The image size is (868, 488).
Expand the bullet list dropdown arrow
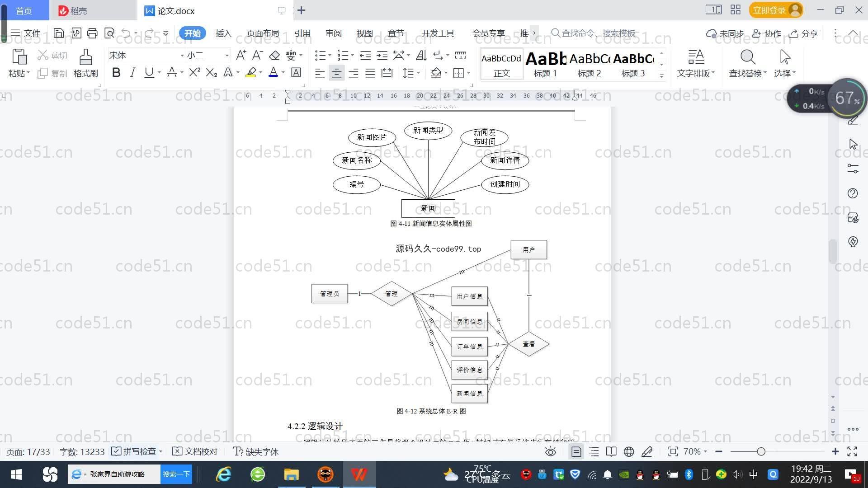point(330,56)
